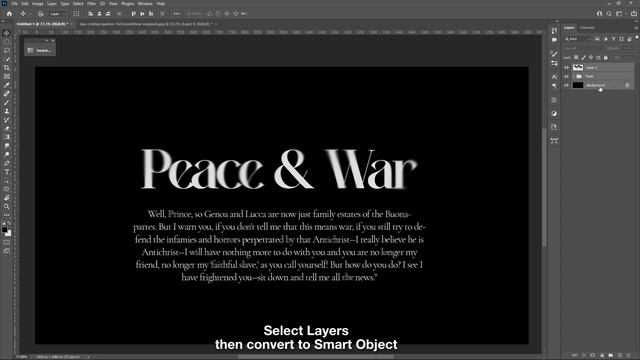640x360 pixels.
Task: Select the Zoom tool
Action: (x=7, y=207)
